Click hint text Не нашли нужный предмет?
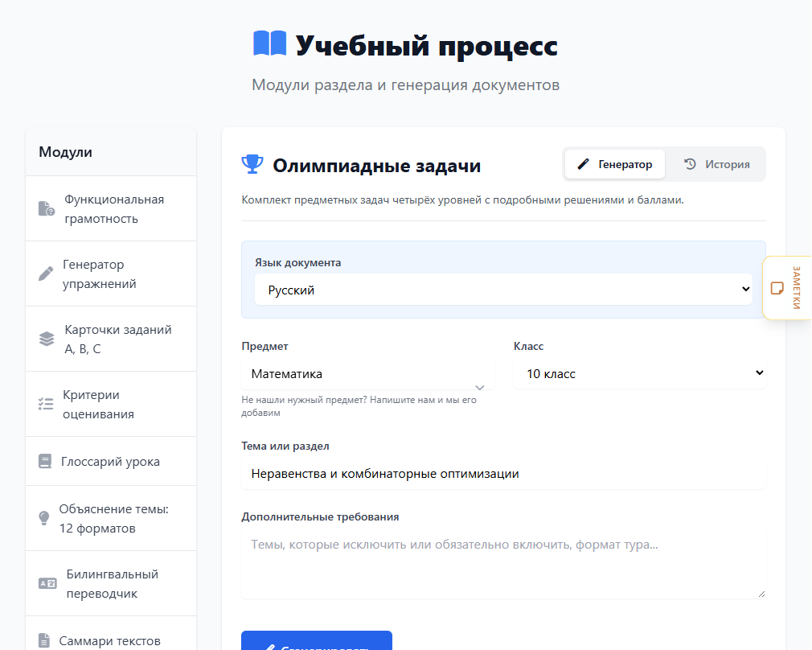This screenshot has height=650, width=812. point(304,400)
